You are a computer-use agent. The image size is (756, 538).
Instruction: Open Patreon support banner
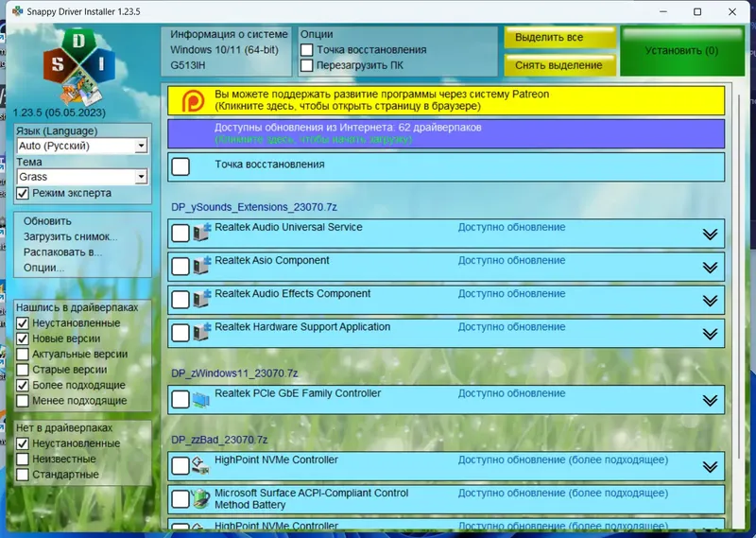(x=446, y=100)
